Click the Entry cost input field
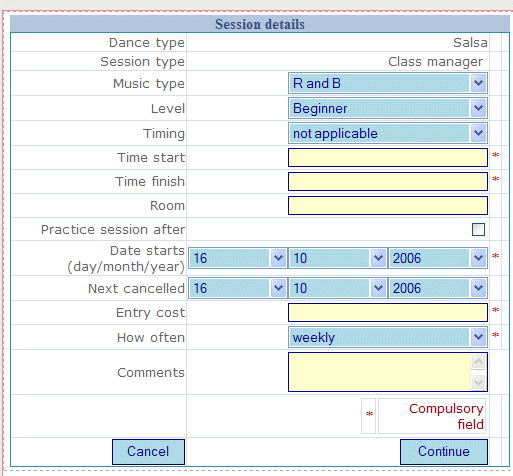 coord(388,312)
